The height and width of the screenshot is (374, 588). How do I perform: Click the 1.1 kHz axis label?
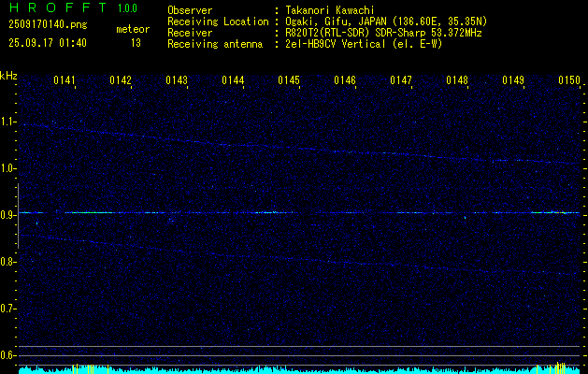[8, 122]
